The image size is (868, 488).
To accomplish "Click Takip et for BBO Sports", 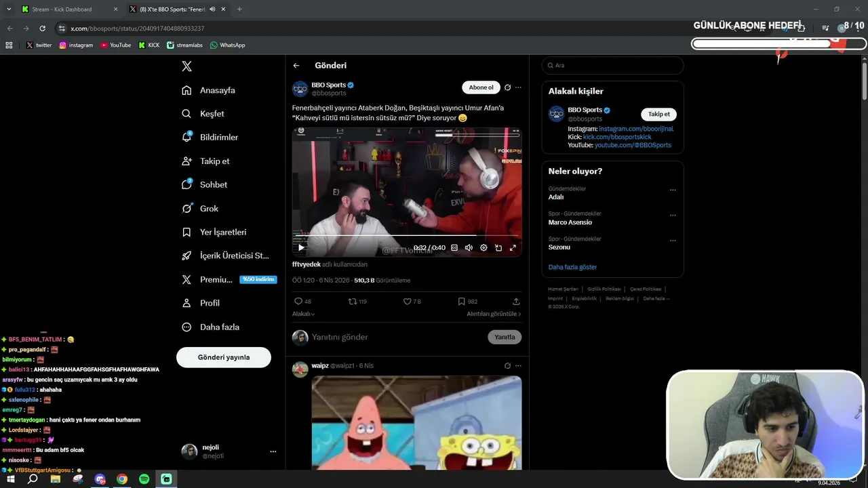I will coord(658,115).
